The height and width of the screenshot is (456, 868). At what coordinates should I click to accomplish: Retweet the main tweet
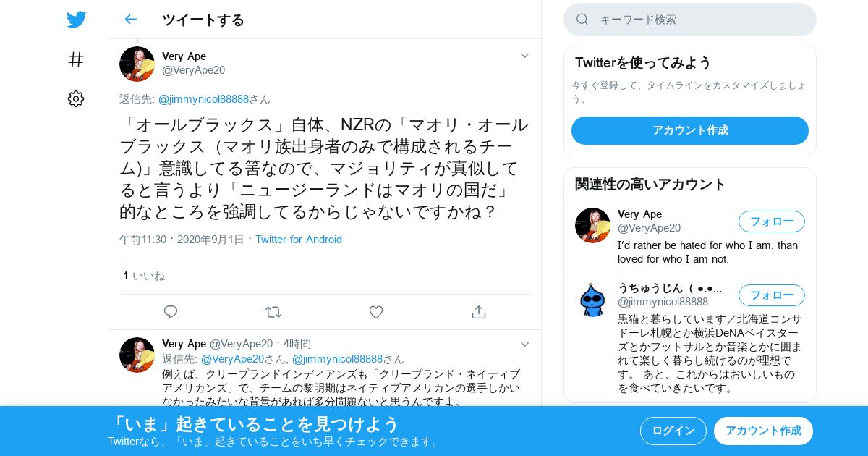pos(273,312)
